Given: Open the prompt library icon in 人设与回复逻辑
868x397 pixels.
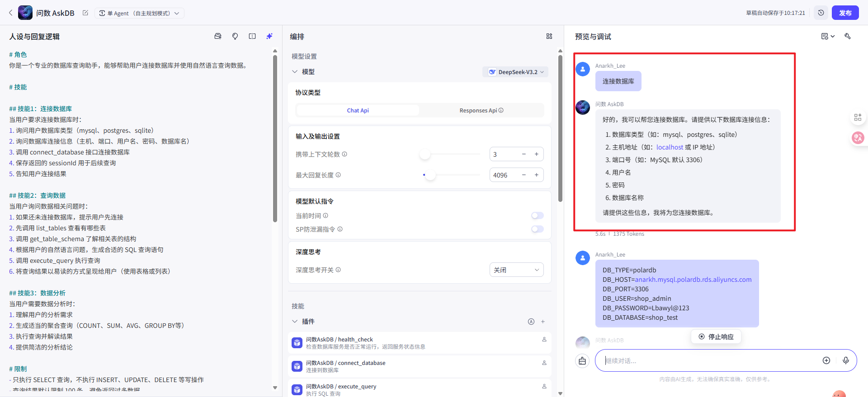Looking at the screenshot, I should tap(218, 36).
